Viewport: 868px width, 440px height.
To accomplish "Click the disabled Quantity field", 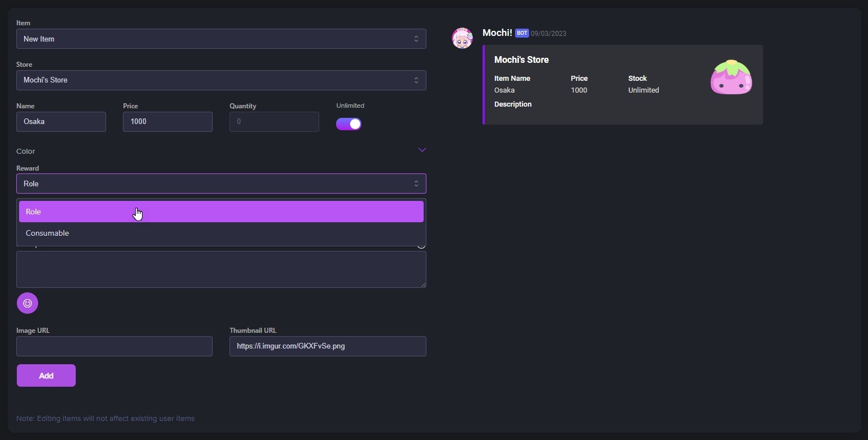I will click(x=274, y=122).
